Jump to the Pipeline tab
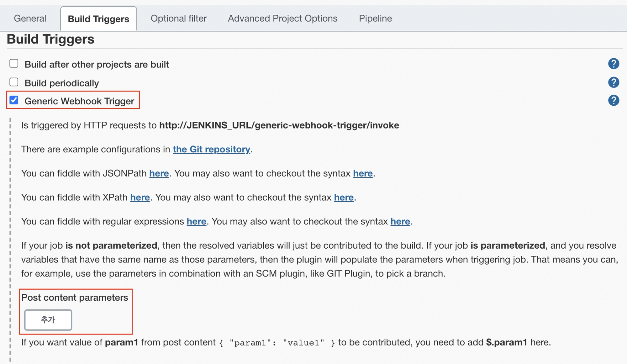The image size is (627, 364). [375, 18]
